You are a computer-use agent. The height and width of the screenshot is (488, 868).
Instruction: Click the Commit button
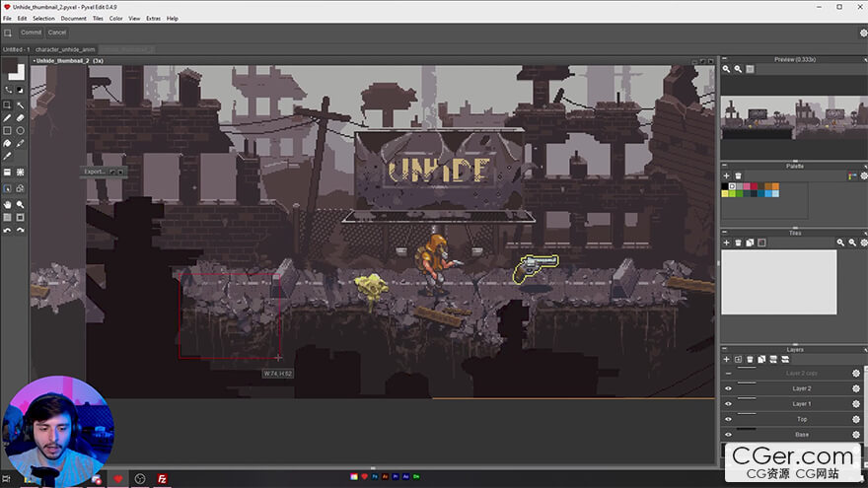pos(31,33)
